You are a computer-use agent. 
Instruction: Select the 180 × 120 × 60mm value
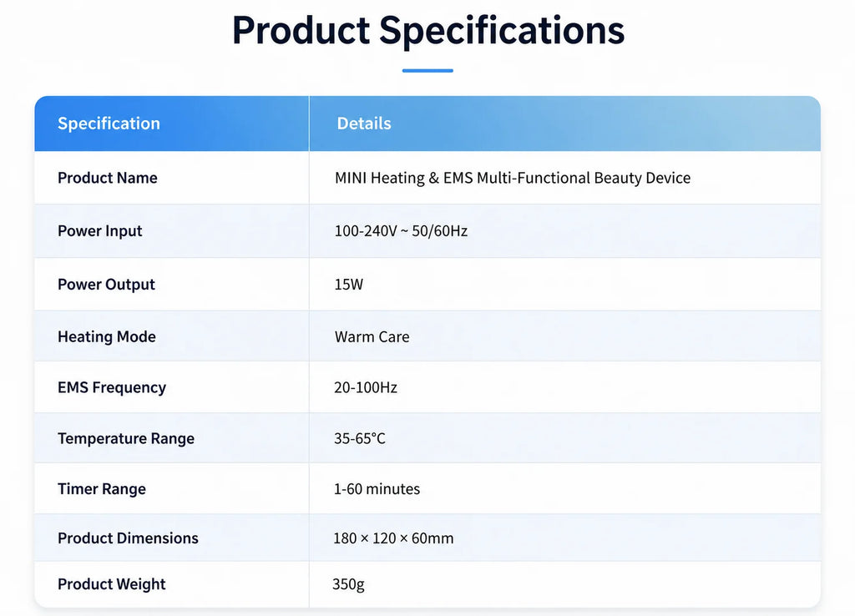[394, 538]
